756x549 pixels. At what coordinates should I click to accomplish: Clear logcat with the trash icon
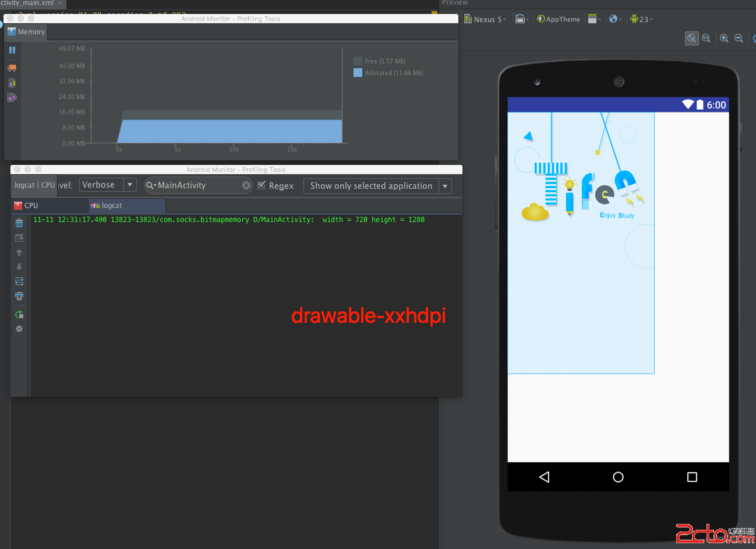(19, 223)
